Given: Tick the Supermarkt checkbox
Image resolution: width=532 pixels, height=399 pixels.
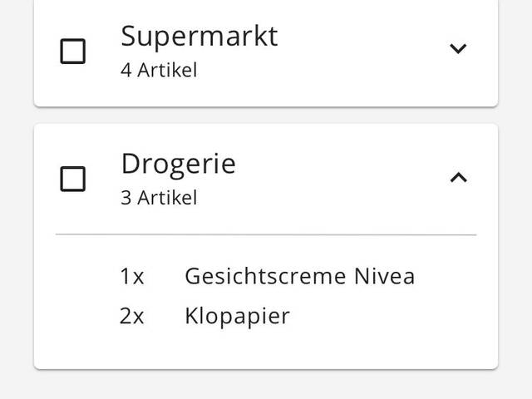Looking at the screenshot, I should point(73,52).
